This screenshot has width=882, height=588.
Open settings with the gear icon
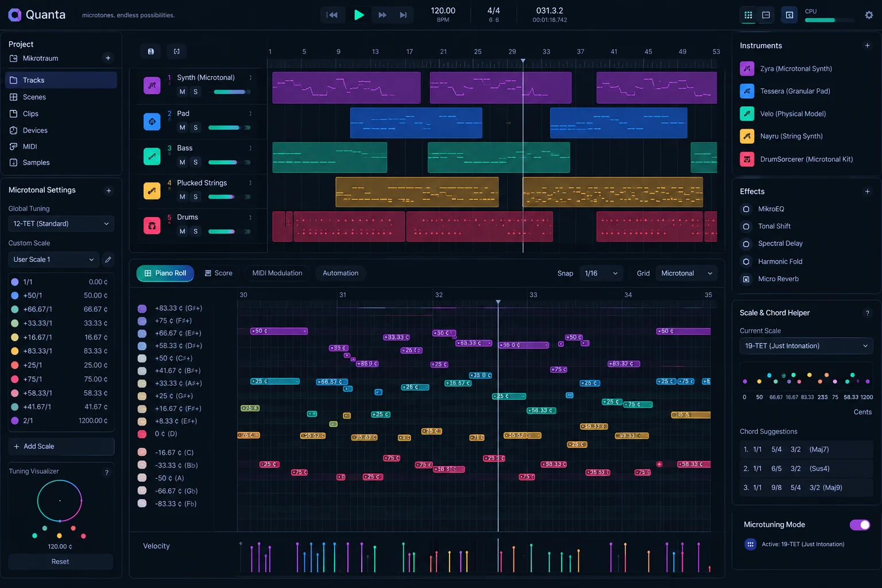(x=869, y=15)
